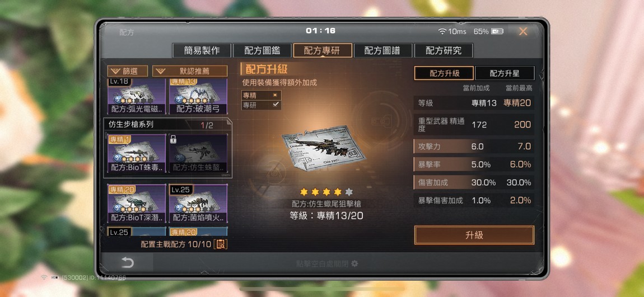The width and height of the screenshot is (644, 297).
Task: Select the 弧光電磁 recipe icon
Action: point(136,96)
